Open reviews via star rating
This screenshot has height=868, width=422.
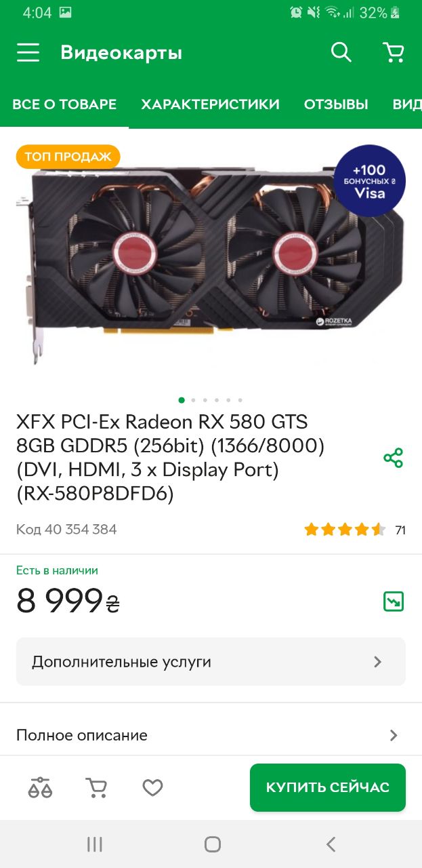pyautogui.click(x=345, y=530)
